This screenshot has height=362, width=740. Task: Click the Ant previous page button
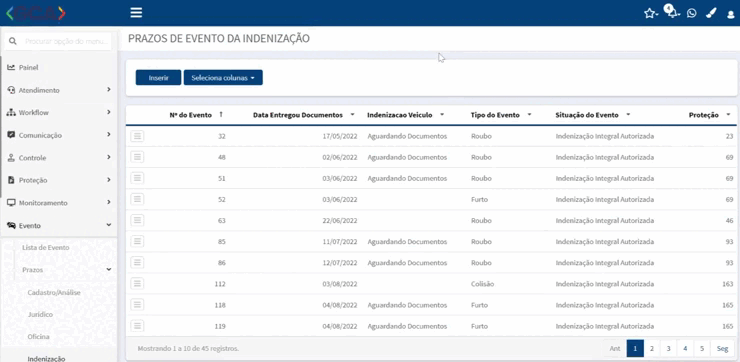614,348
